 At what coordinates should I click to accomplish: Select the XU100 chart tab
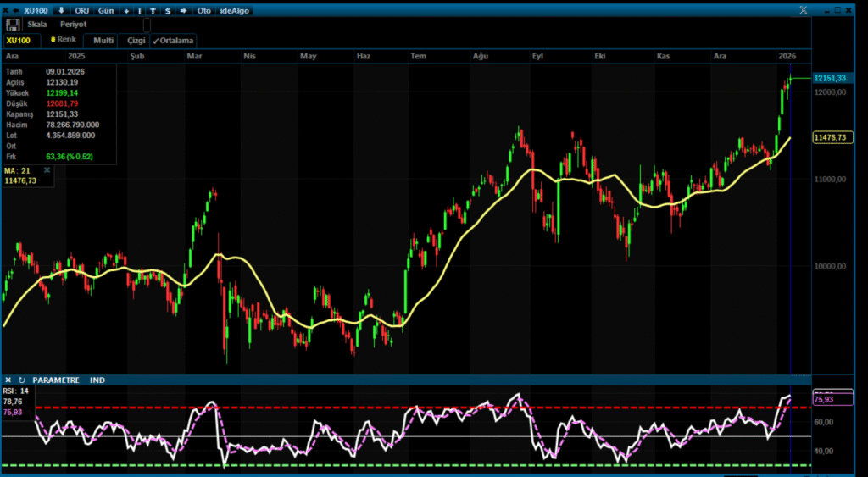click(18, 40)
